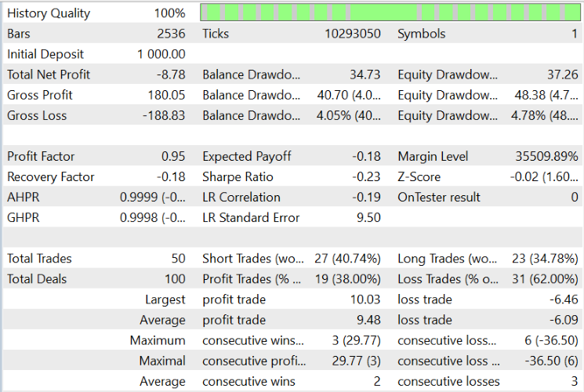Click the Equity Drawdown value 4.78% (48...

coord(545,115)
